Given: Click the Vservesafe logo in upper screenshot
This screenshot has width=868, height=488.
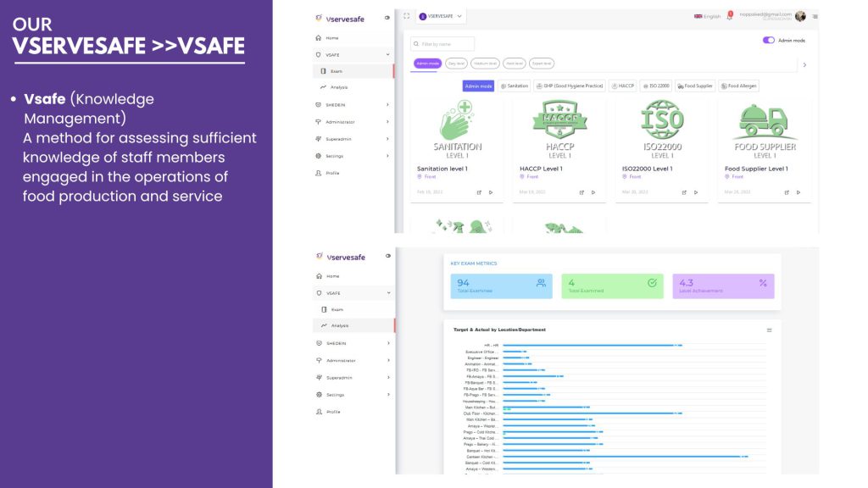Looking at the screenshot, I should coord(340,19).
